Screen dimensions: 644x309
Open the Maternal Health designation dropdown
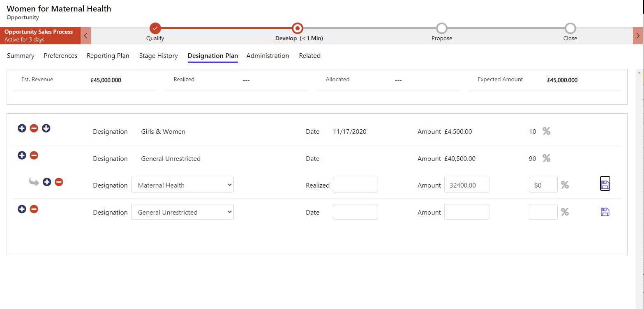click(182, 185)
